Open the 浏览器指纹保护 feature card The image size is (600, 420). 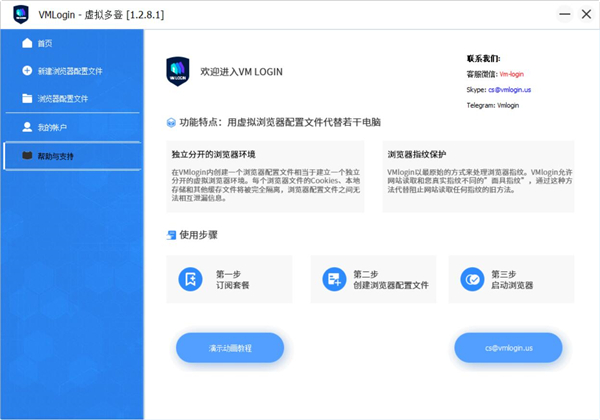coord(480,176)
